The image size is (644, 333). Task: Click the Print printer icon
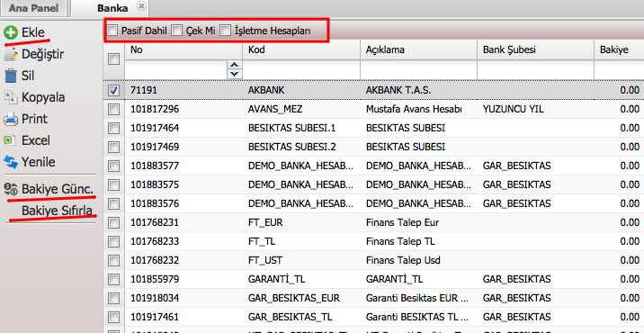point(11,119)
